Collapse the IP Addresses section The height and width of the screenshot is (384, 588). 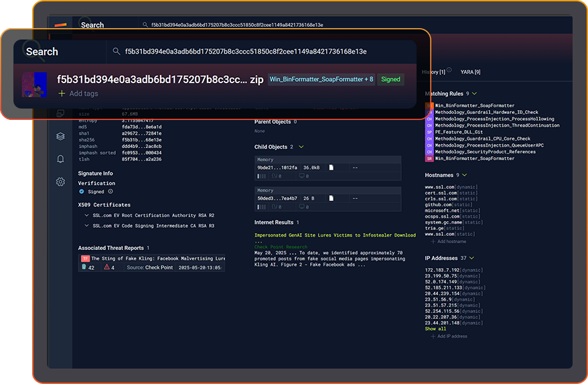(471, 258)
